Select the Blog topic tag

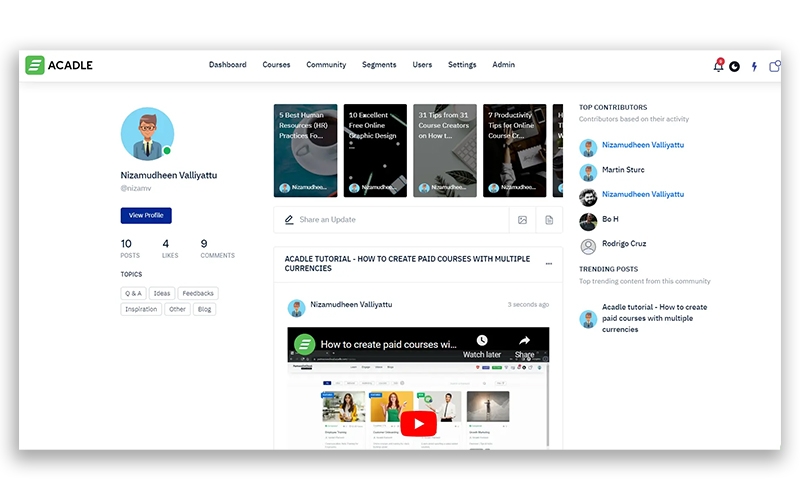click(x=204, y=309)
